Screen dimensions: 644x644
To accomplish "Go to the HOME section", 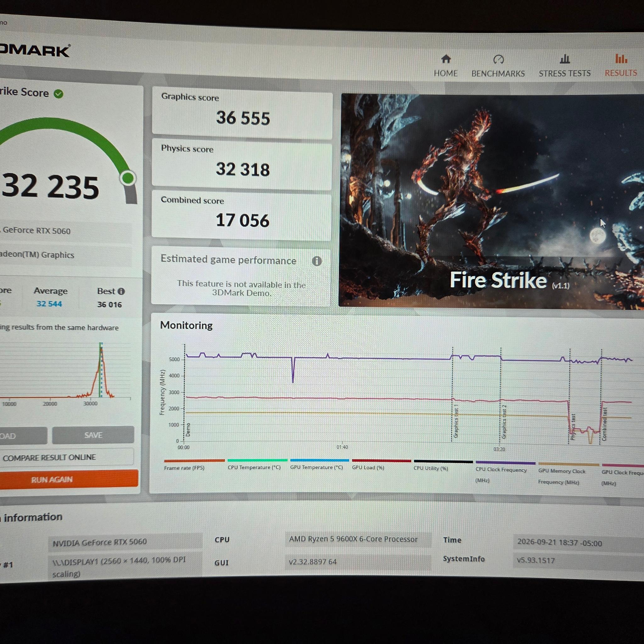I will tap(445, 66).
